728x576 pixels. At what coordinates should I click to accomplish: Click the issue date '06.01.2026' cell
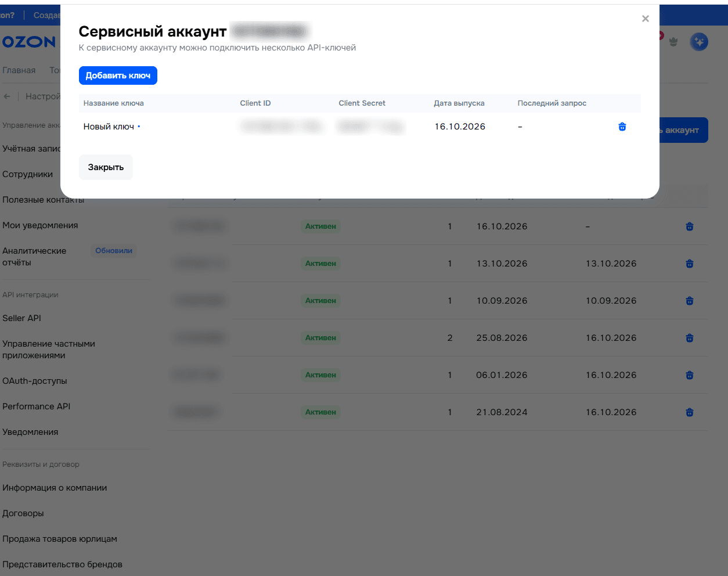(x=502, y=375)
